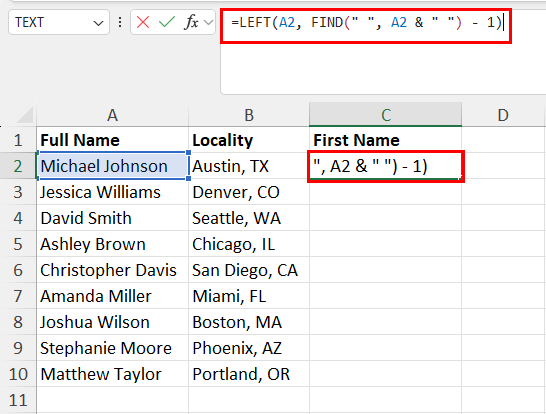The image size is (546, 414).
Task: Click the Boston, MA cell
Action: tap(249, 322)
